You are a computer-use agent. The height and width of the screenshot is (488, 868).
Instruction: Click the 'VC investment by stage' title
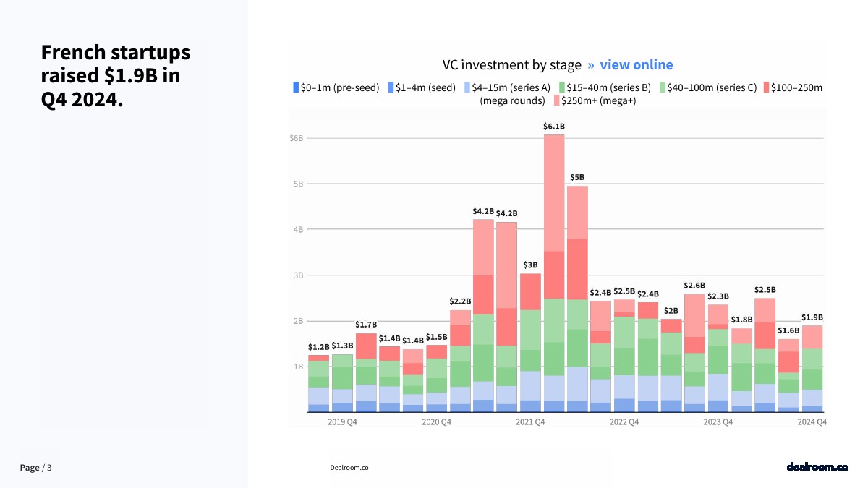(x=511, y=65)
